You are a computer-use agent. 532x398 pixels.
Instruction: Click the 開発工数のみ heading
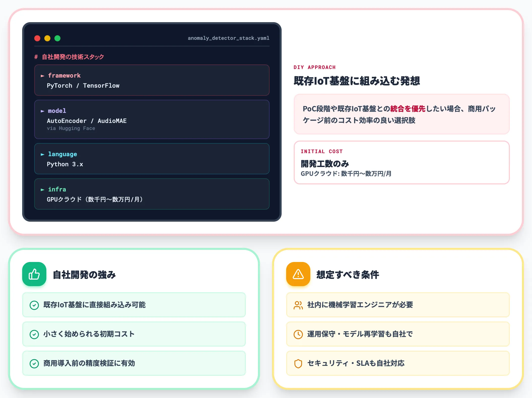[325, 164]
